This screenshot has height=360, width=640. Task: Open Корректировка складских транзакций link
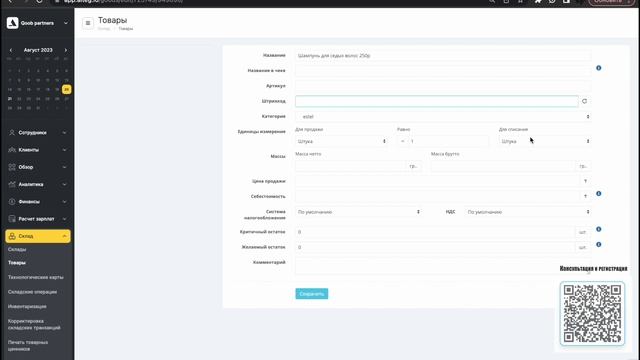34,324
